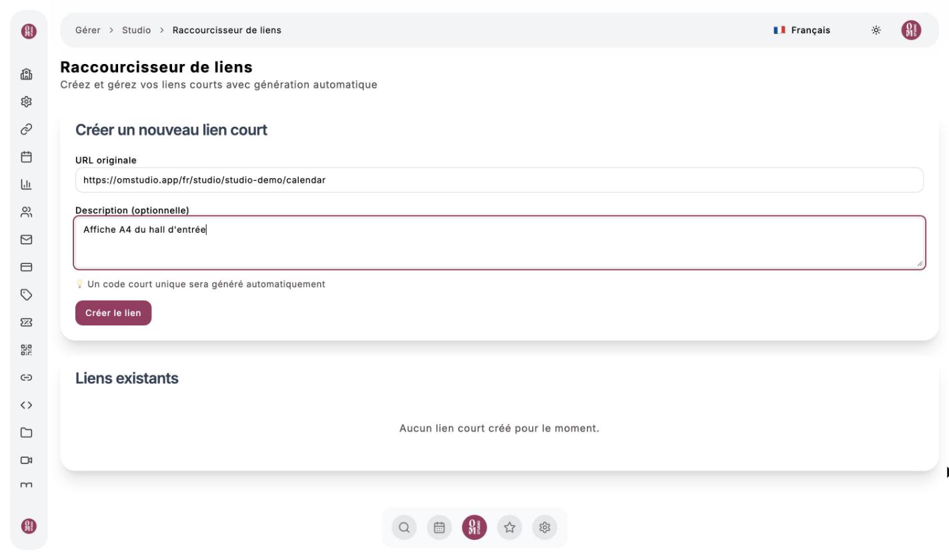Open the envelope mail icon in the sidebar

pyautogui.click(x=27, y=239)
